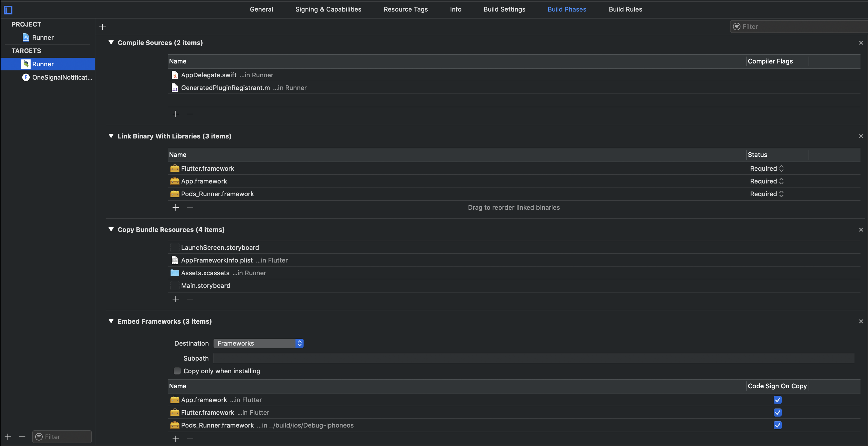Add a file to Copy Bundle Resources

tap(175, 299)
